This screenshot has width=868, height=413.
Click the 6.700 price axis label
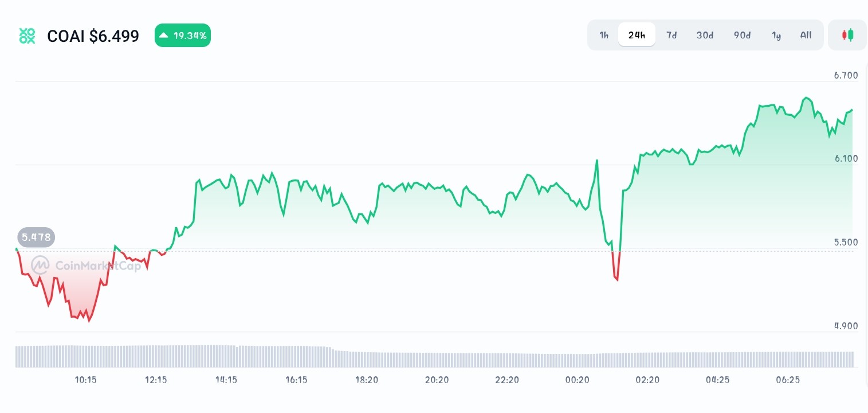(x=845, y=75)
